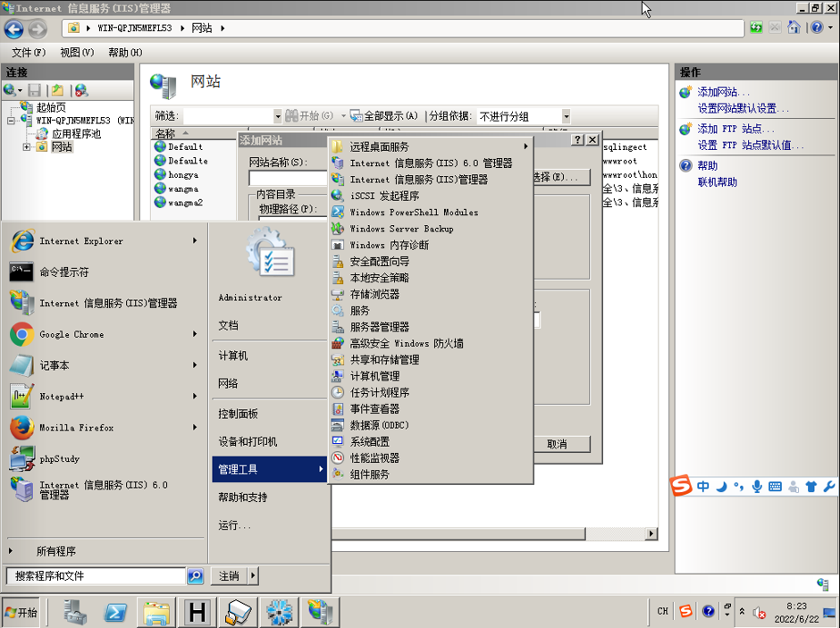
Task: Click the IIS Manager button on the taskbar
Action: tap(320, 611)
